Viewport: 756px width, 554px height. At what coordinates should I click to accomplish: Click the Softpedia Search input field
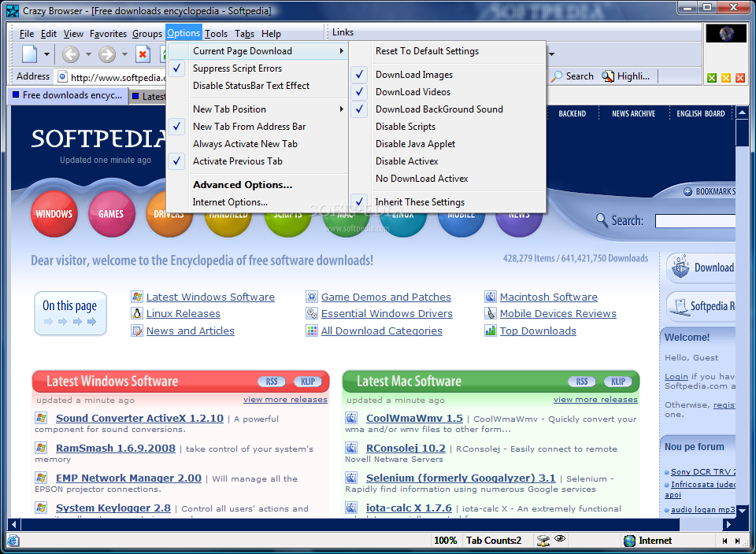(695, 221)
